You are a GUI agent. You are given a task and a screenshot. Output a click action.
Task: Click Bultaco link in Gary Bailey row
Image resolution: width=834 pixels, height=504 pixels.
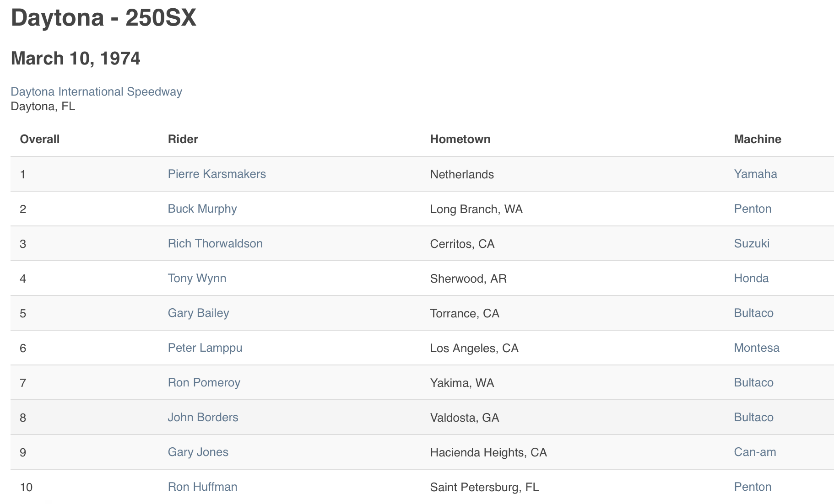click(753, 313)
